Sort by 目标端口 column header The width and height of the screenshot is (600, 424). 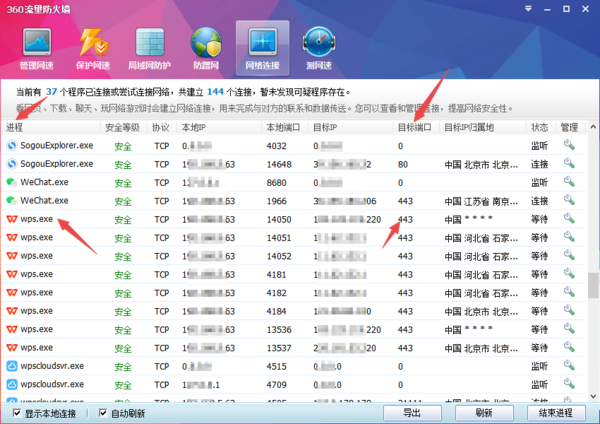(x=416, y=127)
